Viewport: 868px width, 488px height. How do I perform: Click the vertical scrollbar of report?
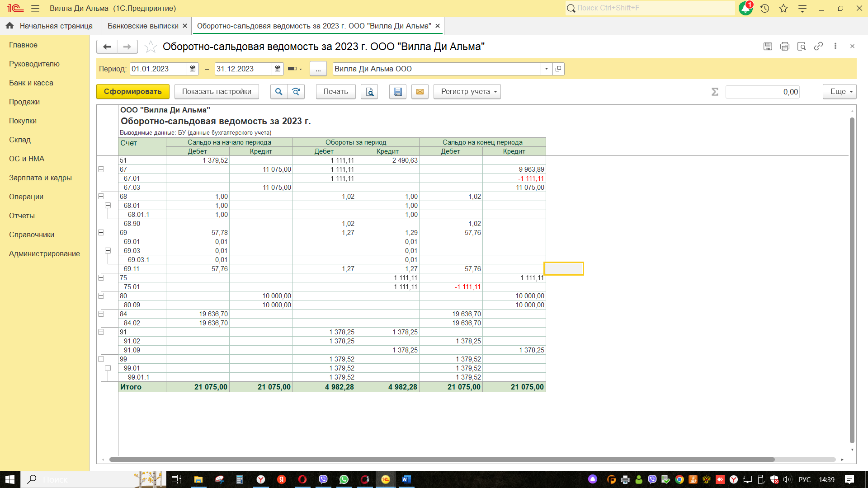coord(852,280)
